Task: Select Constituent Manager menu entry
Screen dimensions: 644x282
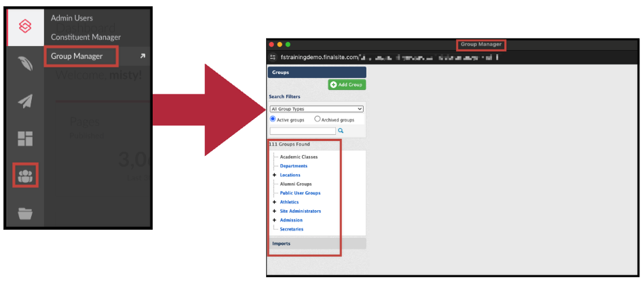Action: [86, 37]
